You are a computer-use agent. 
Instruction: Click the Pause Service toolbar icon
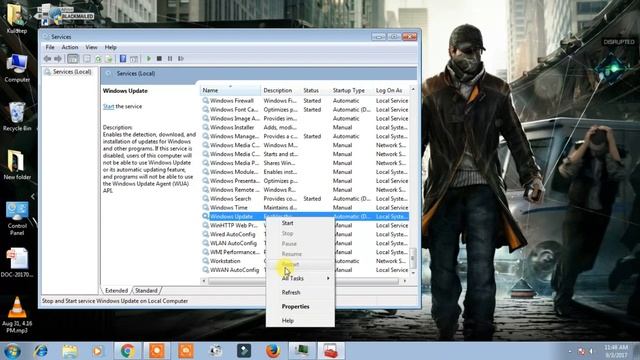[170, 59]
